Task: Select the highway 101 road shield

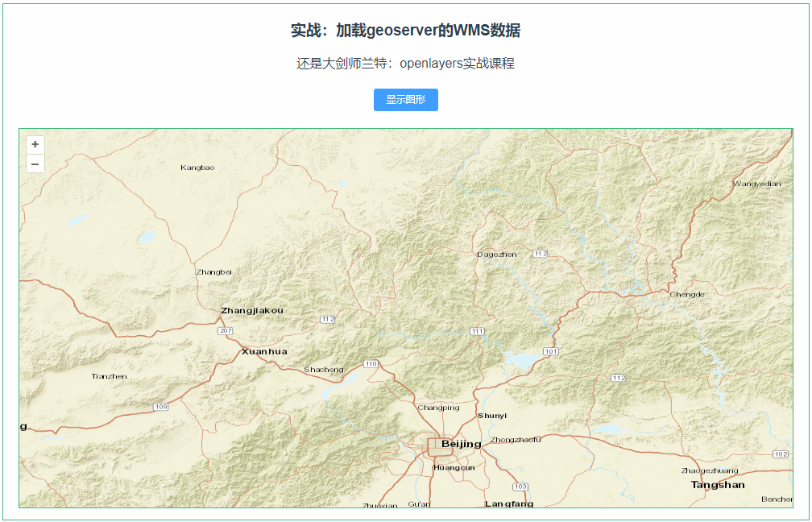Action: [x=550, y=350]
